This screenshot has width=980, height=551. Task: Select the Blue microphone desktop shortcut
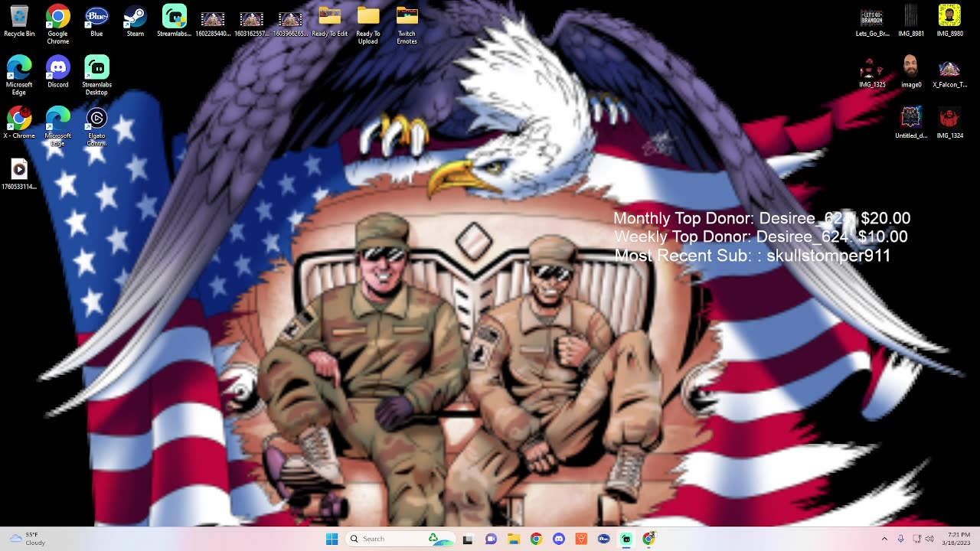click(x=96, y=21)
